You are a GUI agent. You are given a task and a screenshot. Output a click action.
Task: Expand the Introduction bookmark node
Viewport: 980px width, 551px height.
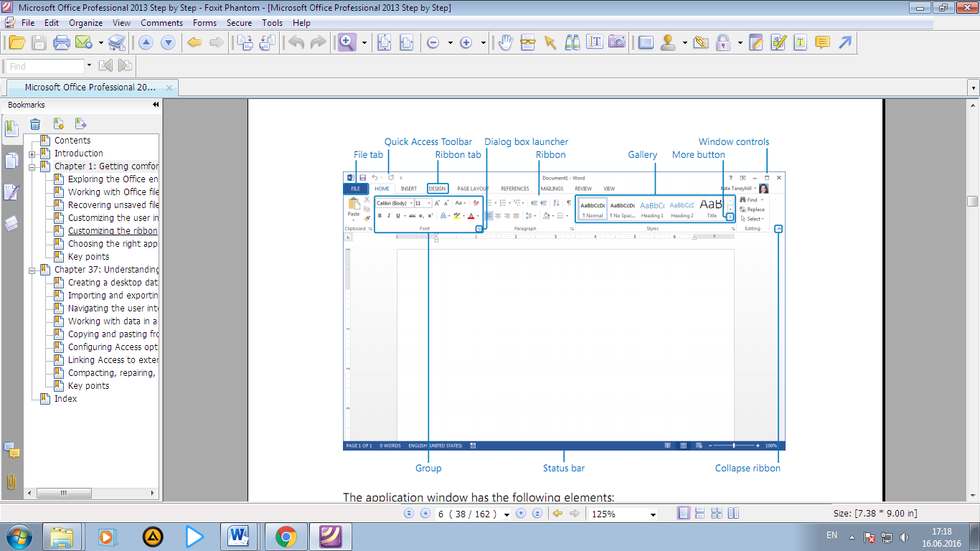32,154
